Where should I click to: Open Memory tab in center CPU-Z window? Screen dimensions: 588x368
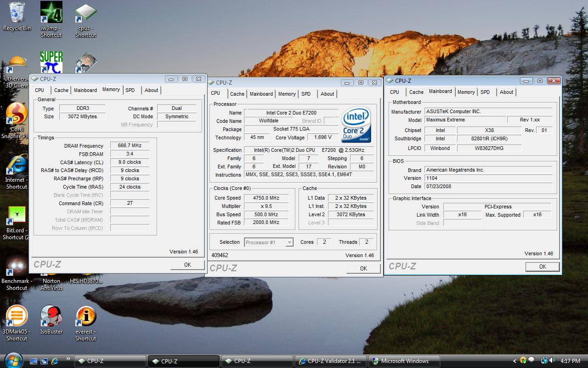click(287, 94)
